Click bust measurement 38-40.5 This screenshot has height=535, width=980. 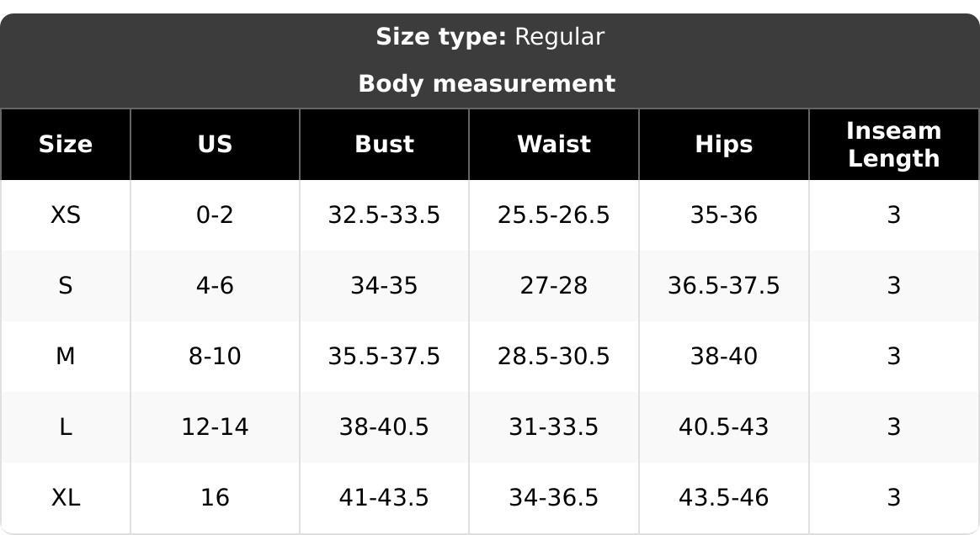[385, 427]
